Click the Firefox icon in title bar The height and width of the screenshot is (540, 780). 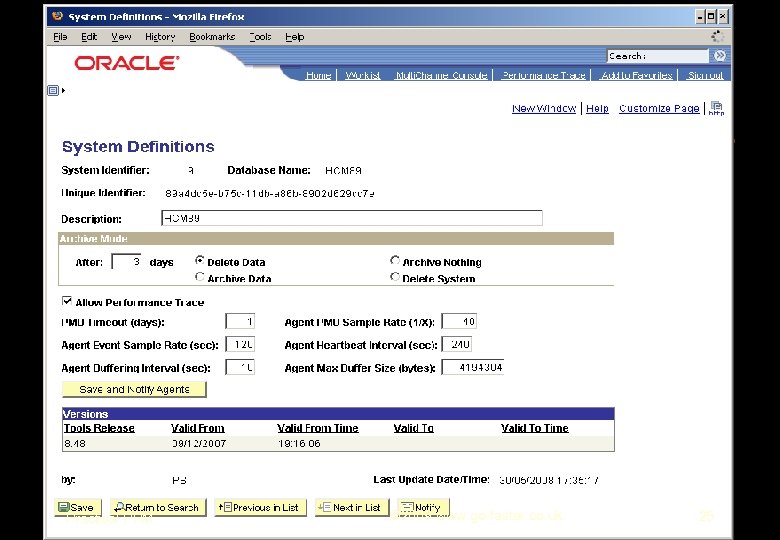pyautogui.click(x=58, y=16)
